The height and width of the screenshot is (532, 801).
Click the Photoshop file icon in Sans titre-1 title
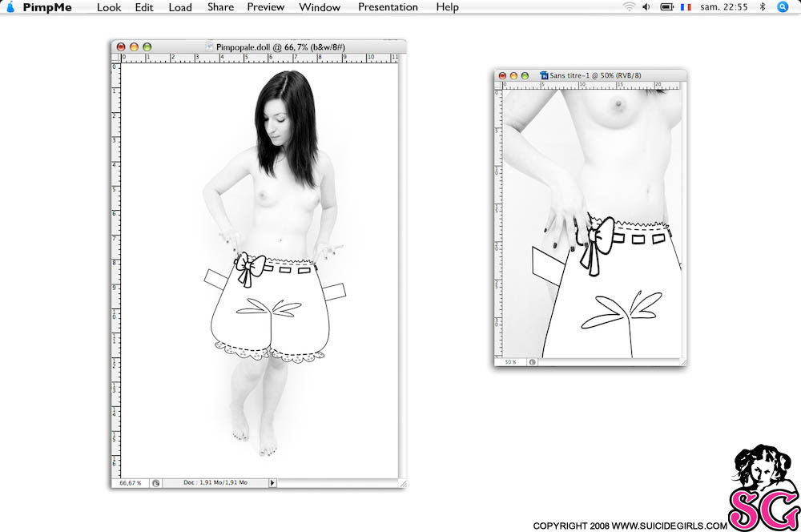click(x=545, y=75)
